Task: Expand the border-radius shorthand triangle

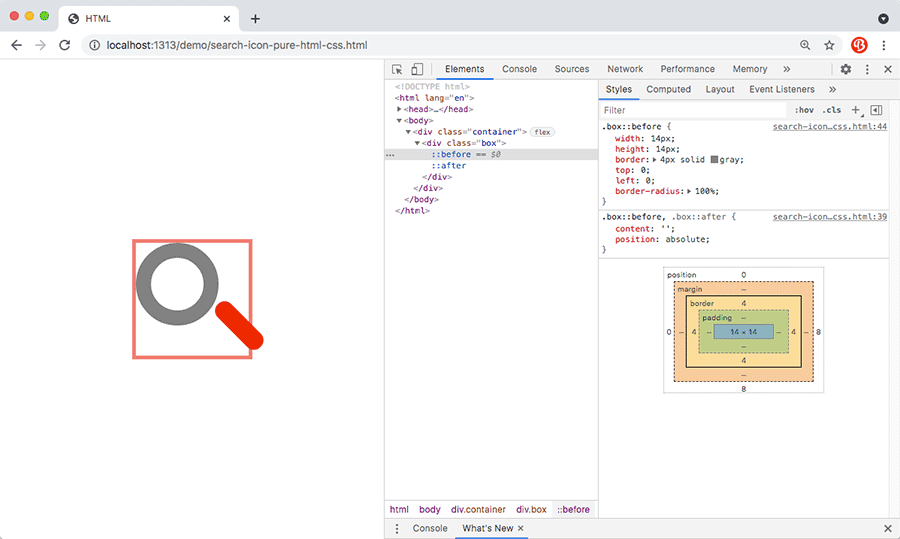Action: click(689, 192)
